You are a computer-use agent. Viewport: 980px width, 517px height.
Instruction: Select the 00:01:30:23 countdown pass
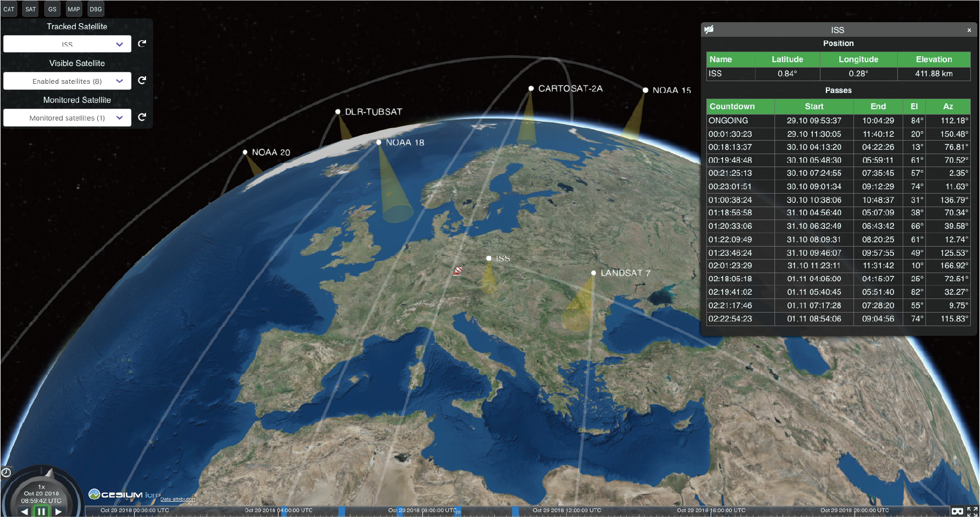point(838,134)
